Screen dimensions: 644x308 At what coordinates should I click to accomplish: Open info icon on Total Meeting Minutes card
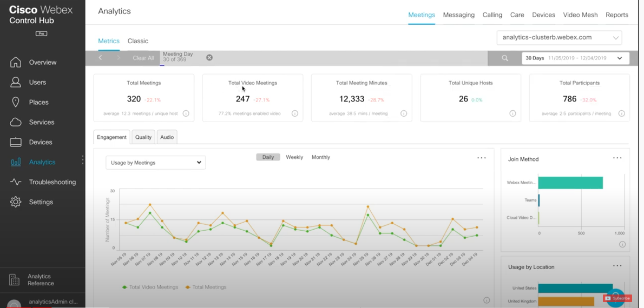click(404, 113)
